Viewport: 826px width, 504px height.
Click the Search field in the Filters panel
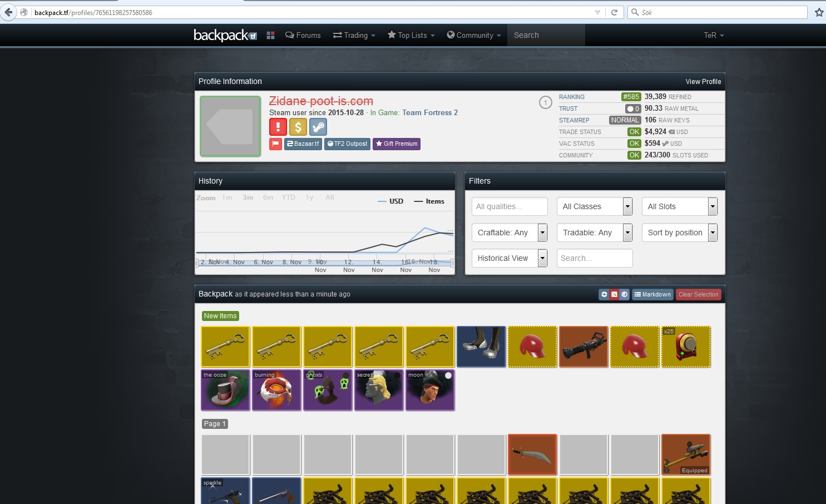tap(595, 258)
